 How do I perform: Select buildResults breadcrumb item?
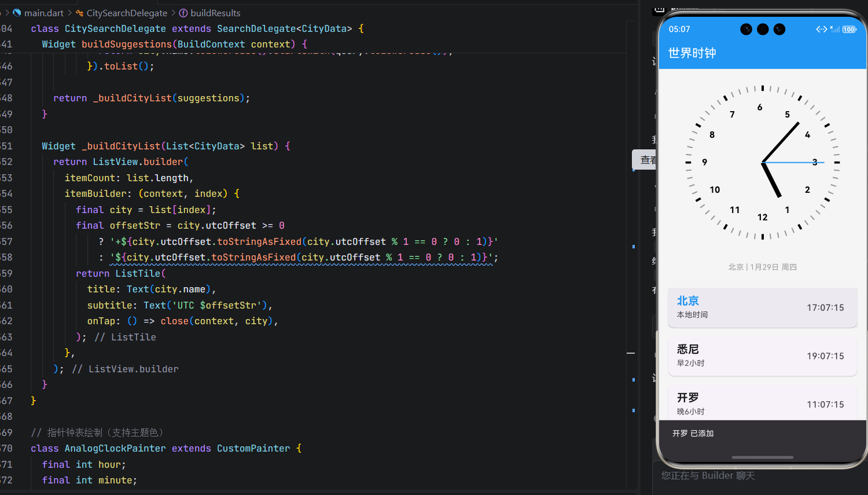[x=215, y=13]
